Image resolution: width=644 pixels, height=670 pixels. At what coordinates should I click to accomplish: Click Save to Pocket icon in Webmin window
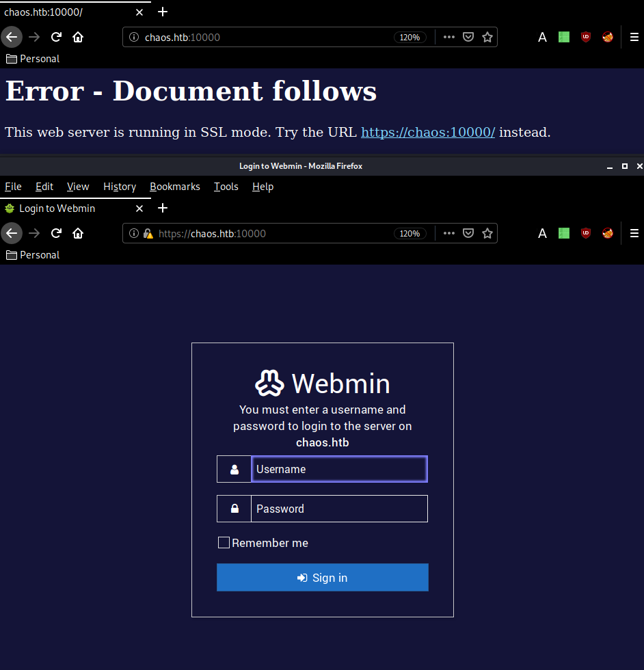coord(468,233)
